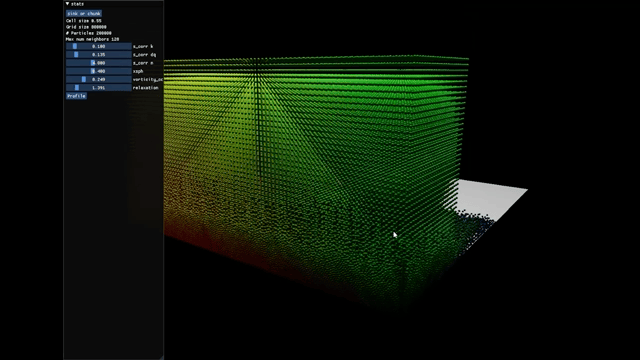Click the '# Particles' count text
Image resolution: width=640 pixels, height=360 pixels.
pos(89,33)
